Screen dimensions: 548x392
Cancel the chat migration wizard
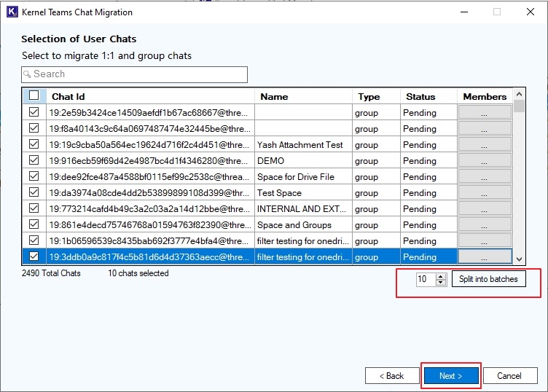click(510, 376)
